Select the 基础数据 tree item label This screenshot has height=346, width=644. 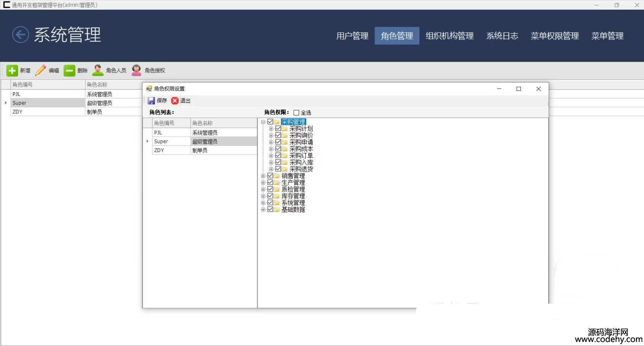(293, 210)
